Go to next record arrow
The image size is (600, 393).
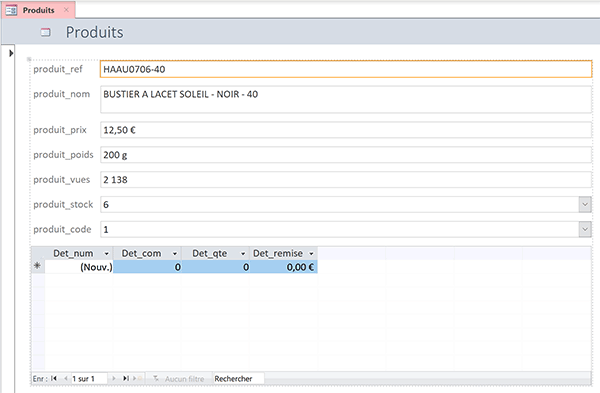114,378
